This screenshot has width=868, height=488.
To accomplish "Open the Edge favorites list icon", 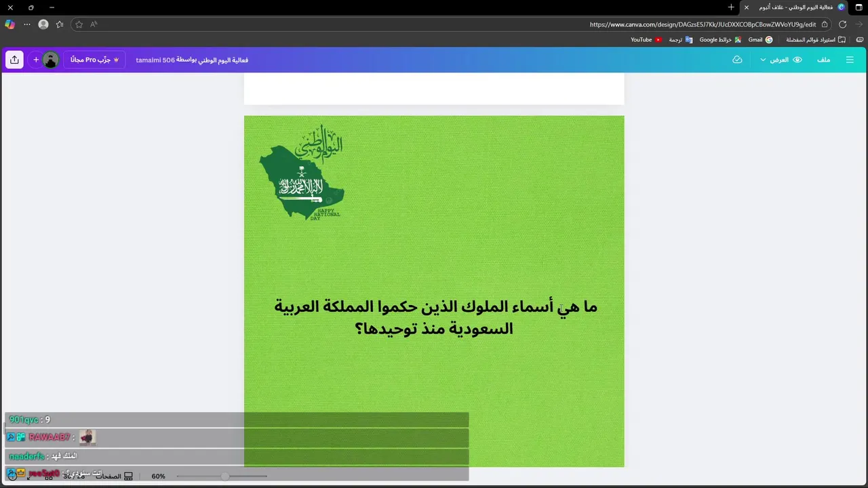I will coord(60,24).
